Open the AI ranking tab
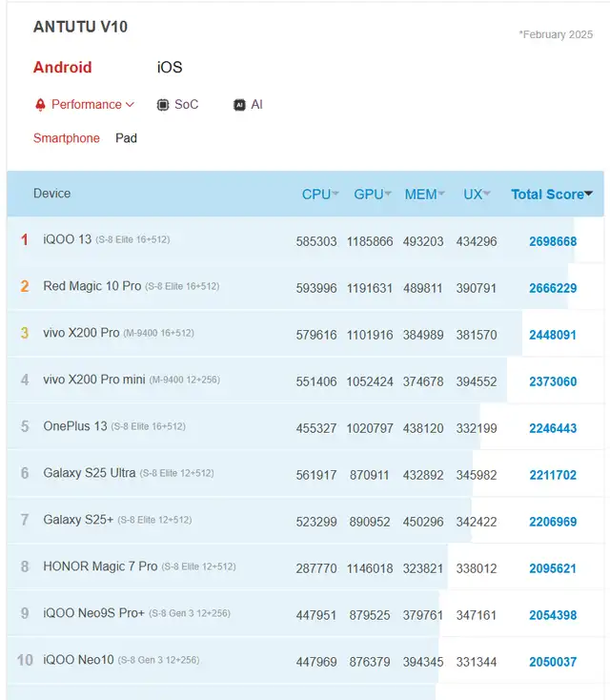This screenshot has height=700, width=610. [248, 105]
